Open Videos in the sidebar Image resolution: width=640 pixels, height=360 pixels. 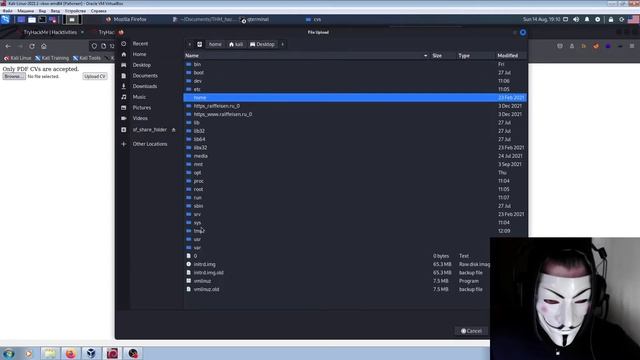[x=140, y=118]
